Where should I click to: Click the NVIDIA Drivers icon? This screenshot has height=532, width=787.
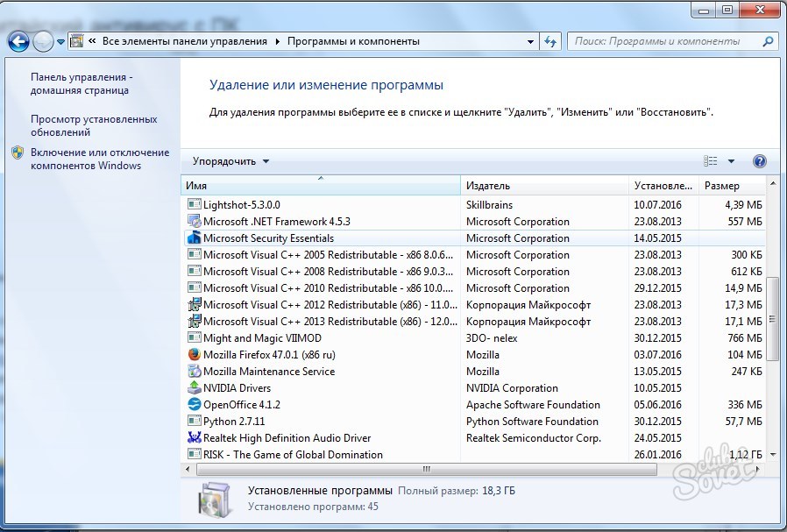pos(195,388)
